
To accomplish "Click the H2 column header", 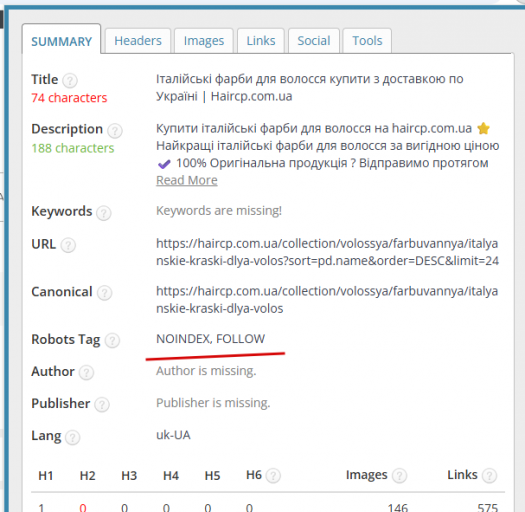I will coord(87,476).
